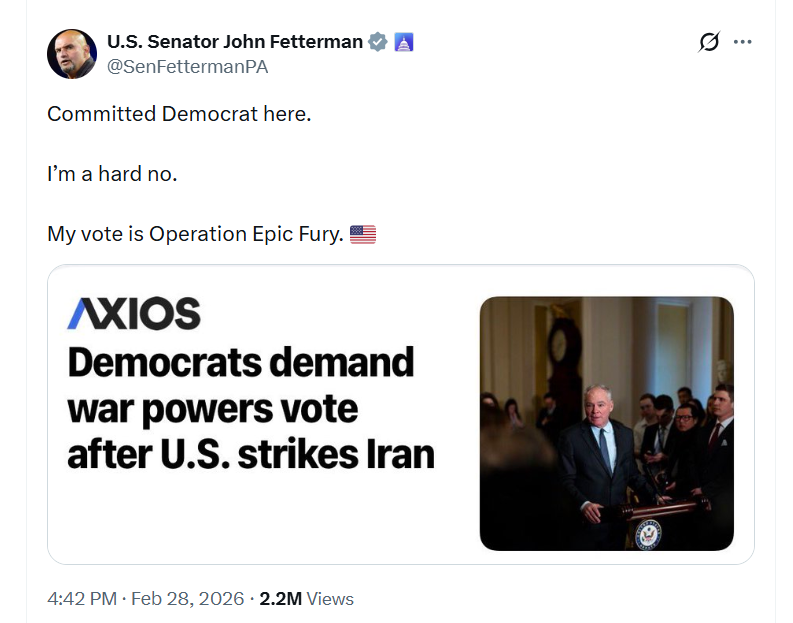Click the "Committed Democrat here." text line

[179, 114]
